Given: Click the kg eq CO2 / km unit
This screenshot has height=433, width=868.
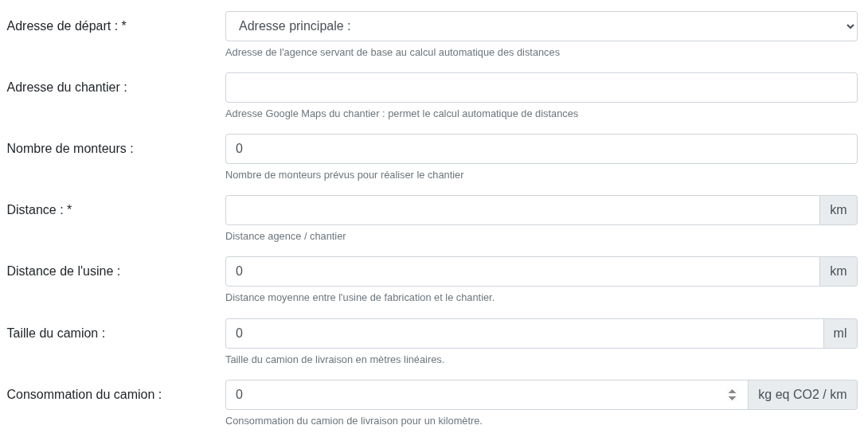Looking at the screenshot, I should [x=802, y=395].
